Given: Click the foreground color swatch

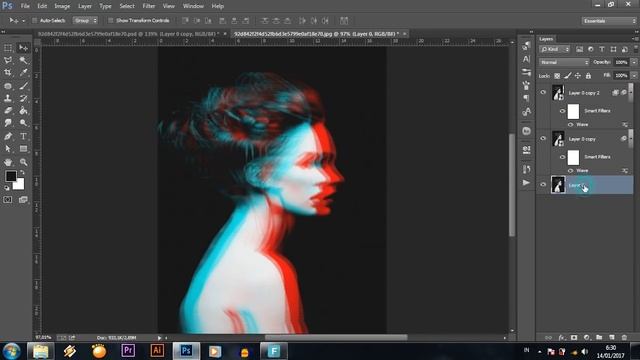Looking at the screenshot, I should (11, 176).
